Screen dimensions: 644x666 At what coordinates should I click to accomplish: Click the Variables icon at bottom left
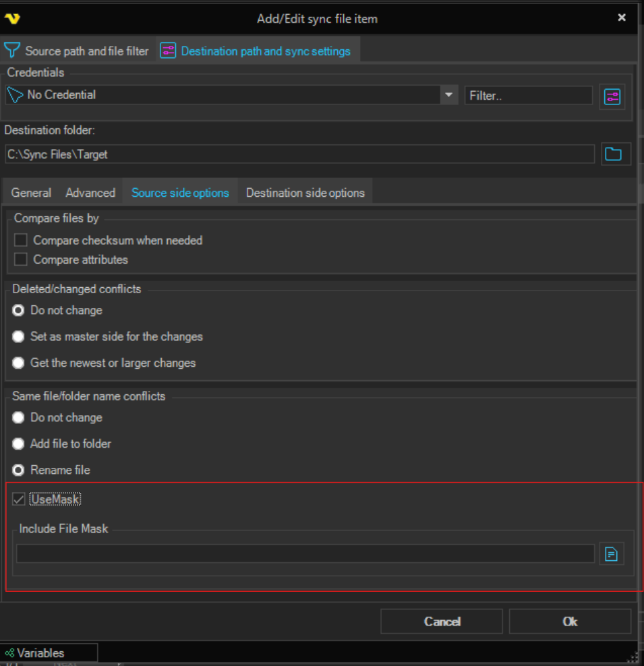[x=9, y=653]
